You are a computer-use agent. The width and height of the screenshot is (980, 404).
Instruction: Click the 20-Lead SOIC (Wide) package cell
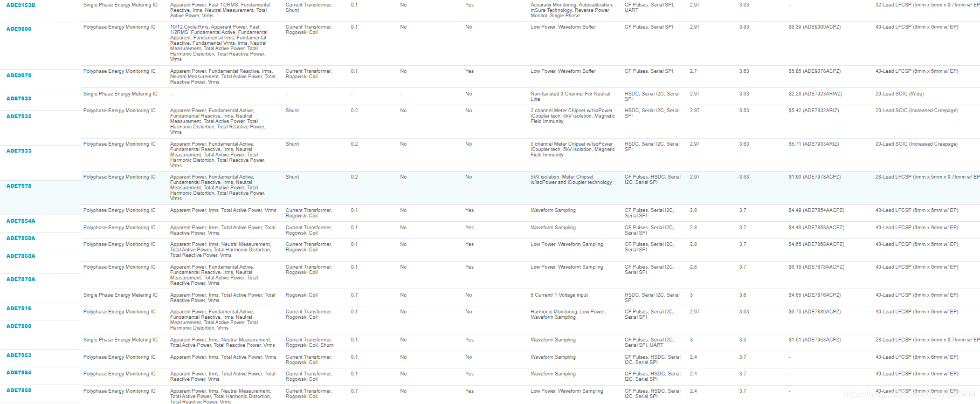(899, 94)
